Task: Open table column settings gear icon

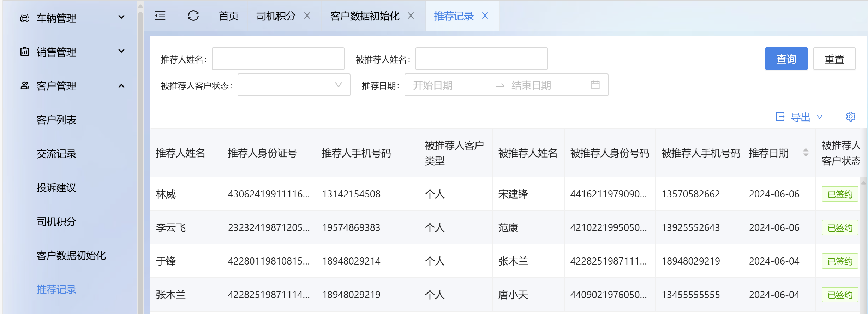Action: coord(850,117)
